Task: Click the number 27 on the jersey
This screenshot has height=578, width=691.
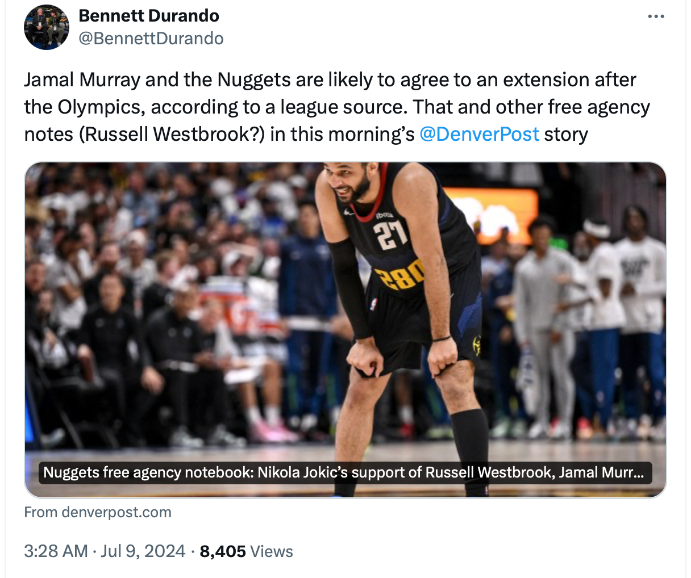Action: click(392, 235)
